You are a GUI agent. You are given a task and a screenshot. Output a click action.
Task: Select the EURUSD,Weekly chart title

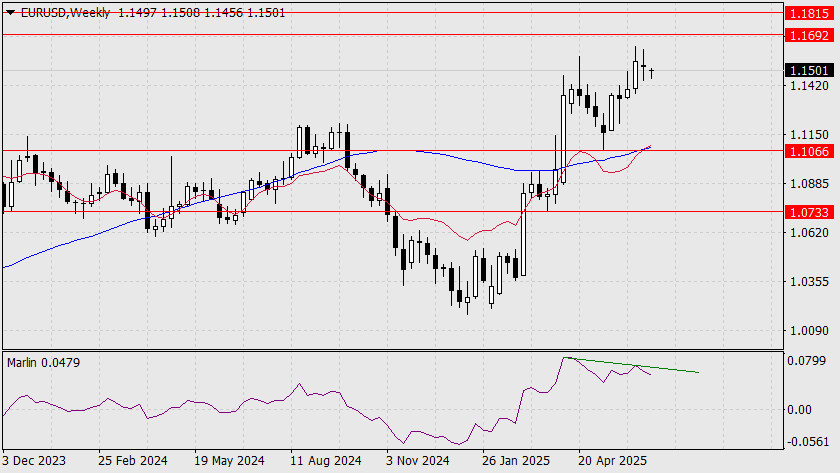[65, 12]
